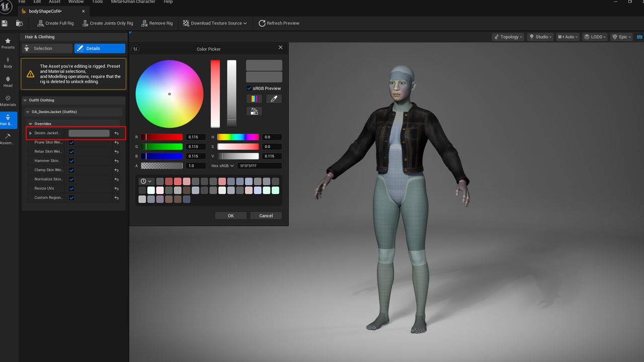The image size is (644, 362).
Task: Uncheck Resize UVs checkbox
Action: (x=71, y=189)
